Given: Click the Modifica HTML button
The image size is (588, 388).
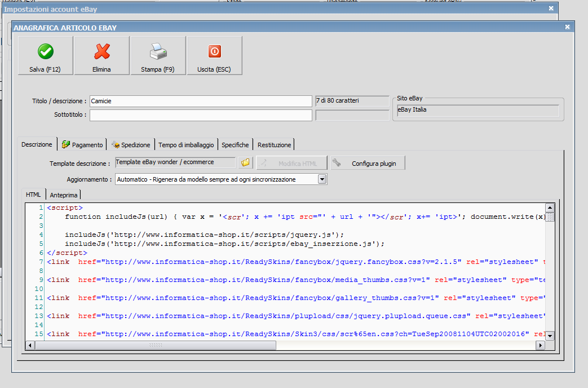Looking at the screenshot, I should [x=291, y=163].
